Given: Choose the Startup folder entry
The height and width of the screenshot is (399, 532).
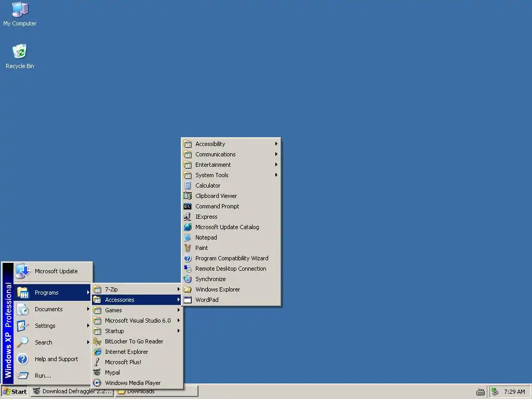Looking at the screenshot, I should coord(137,331).
